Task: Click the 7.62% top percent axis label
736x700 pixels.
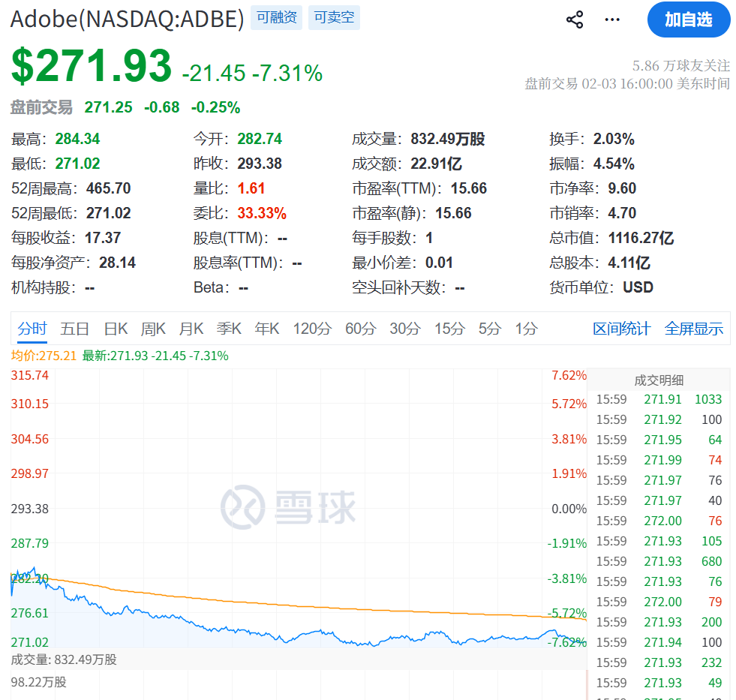Action: [x=569, y=375]
